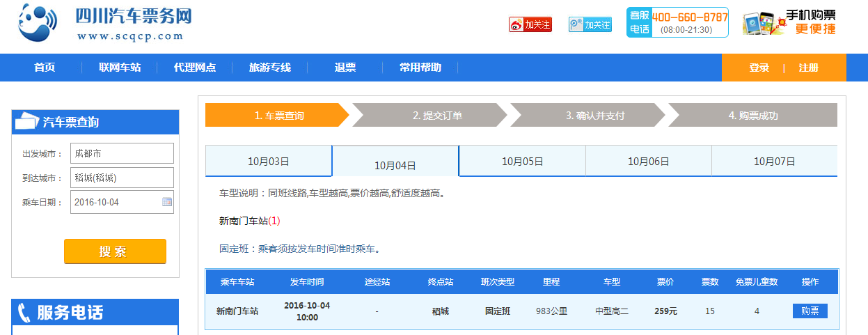Follow on Tencent Weibo 加关注 button

pos(590,25)
